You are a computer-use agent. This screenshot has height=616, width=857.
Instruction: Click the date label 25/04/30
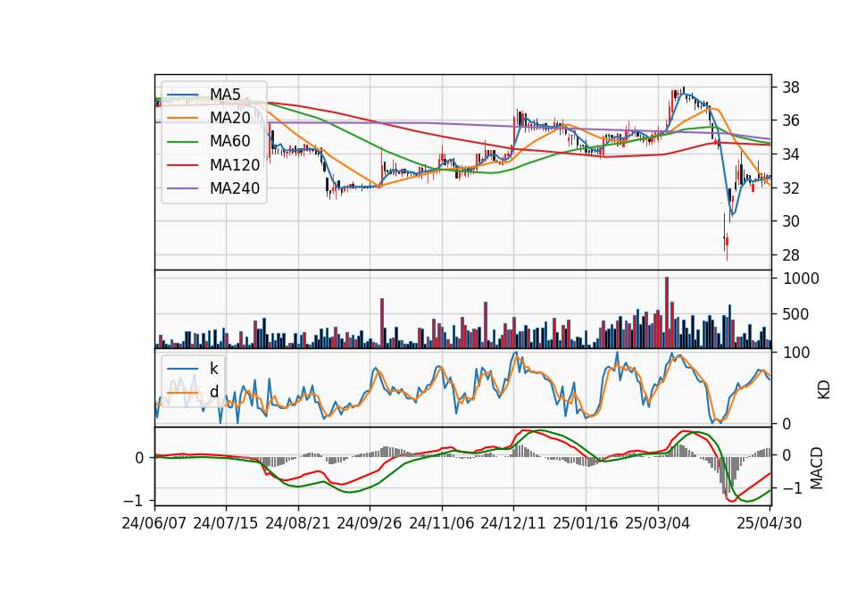pos(770,523)
